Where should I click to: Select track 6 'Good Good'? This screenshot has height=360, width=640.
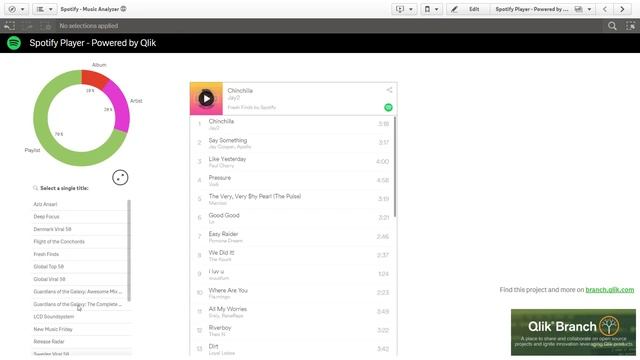click(x=292, y=218)
